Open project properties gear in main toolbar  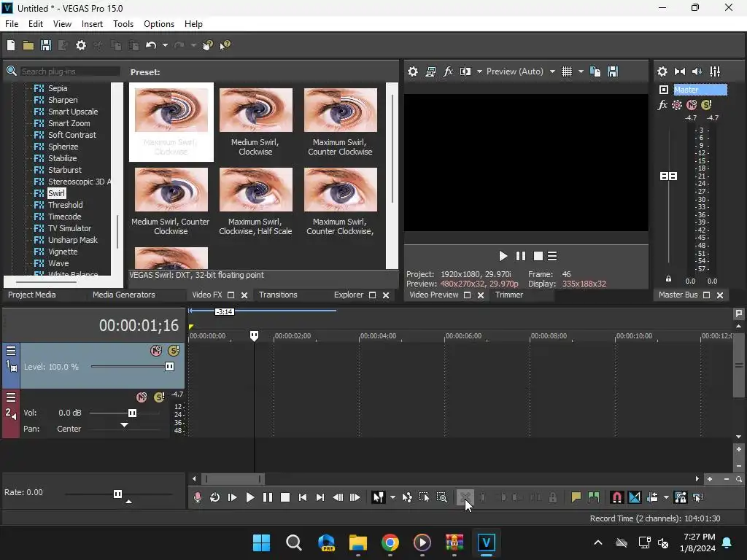(x=81, y=45)
